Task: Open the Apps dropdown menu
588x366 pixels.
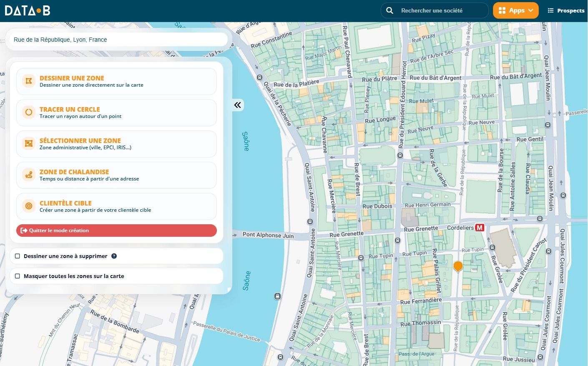Action: (516, 10)
